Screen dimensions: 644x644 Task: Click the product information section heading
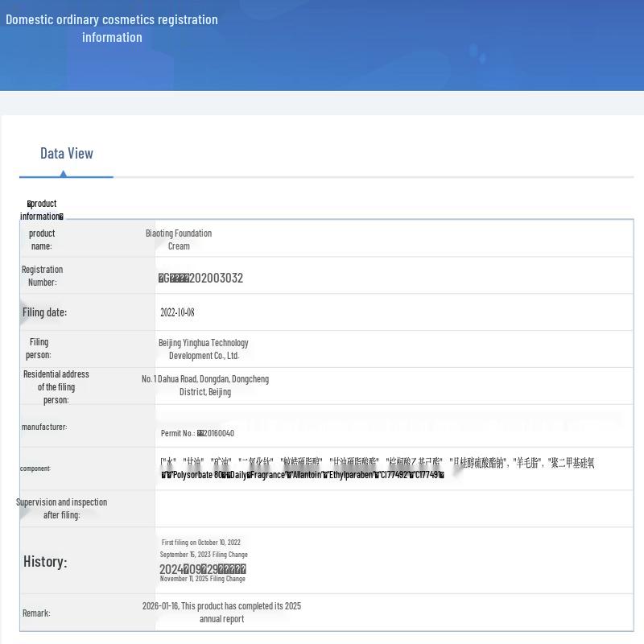coord(42,210)
